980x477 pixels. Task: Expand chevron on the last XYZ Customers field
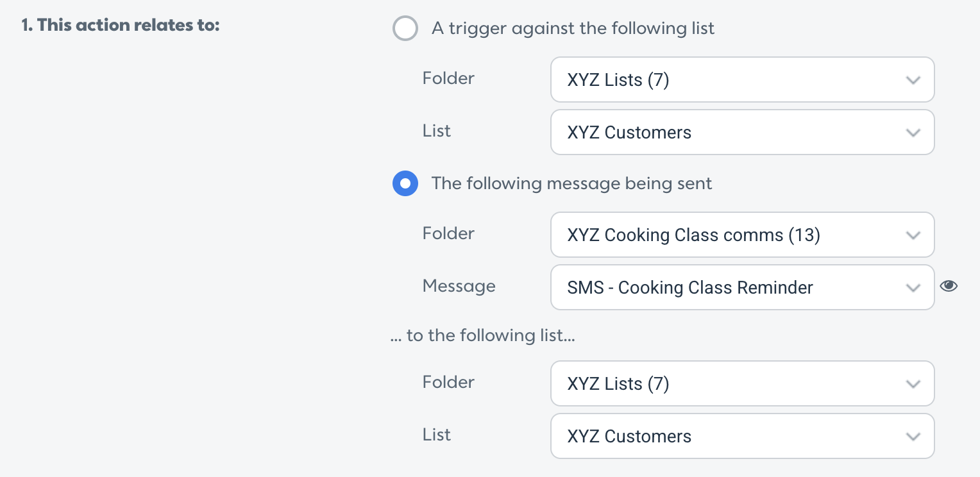click(x=913, y=437)
